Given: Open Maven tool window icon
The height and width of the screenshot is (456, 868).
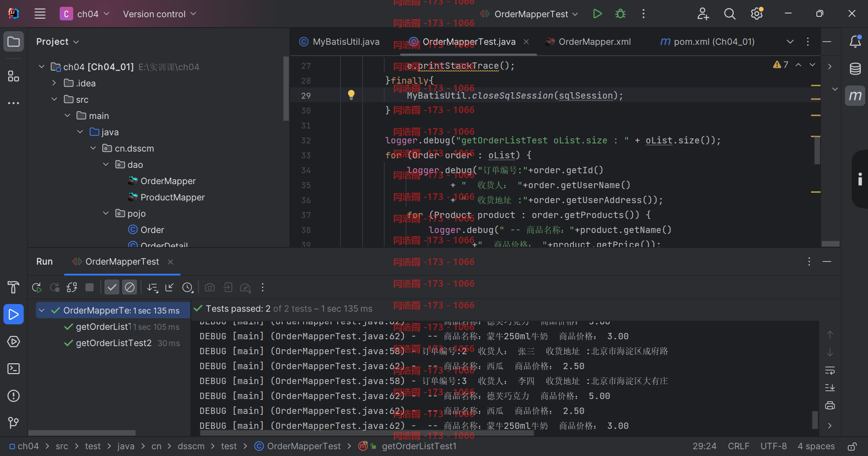Looking at the screenshot, I should 855,96.
